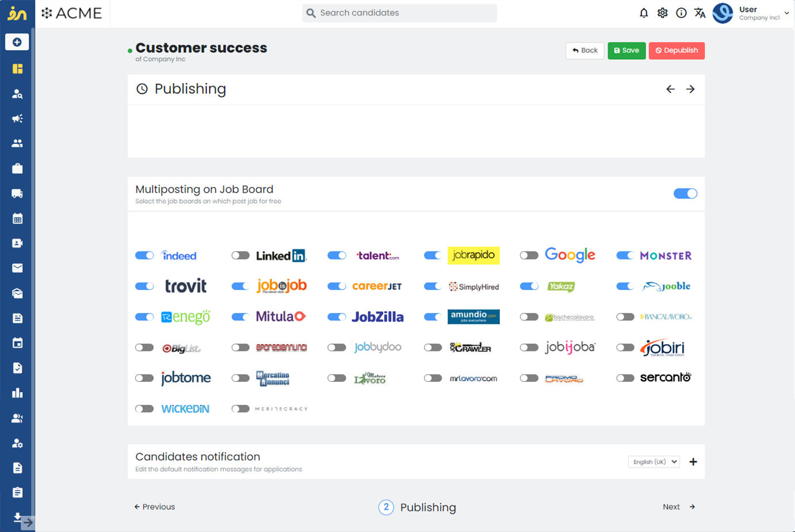Toggle off the Trovit job board
The height and width of the screenshot is (532, 795).
[144, 286]
